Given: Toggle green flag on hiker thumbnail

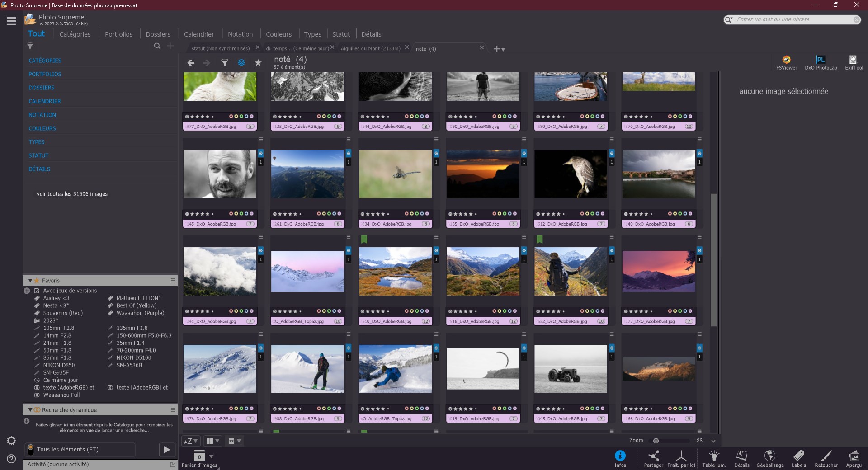Looking at the screenshot, I should point(539,239).
